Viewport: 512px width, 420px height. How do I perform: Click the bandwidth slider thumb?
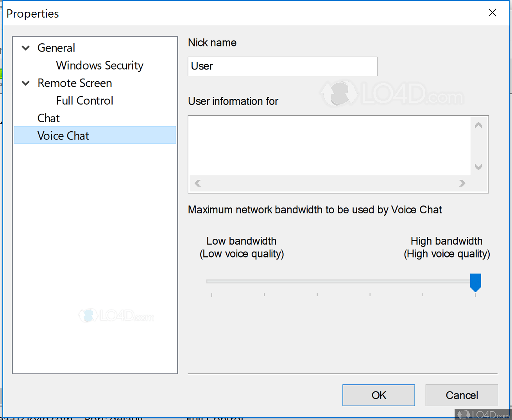pyautogui.click(x=475, y=282)
